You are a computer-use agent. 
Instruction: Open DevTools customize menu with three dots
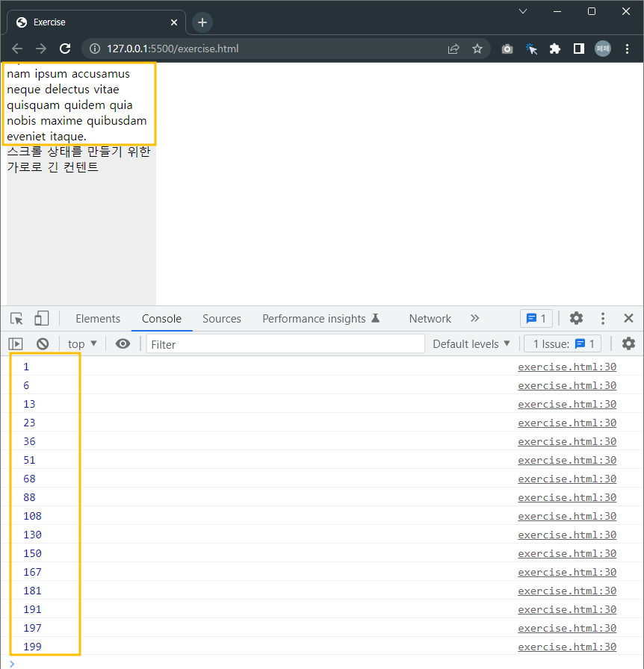click(602, 318)
